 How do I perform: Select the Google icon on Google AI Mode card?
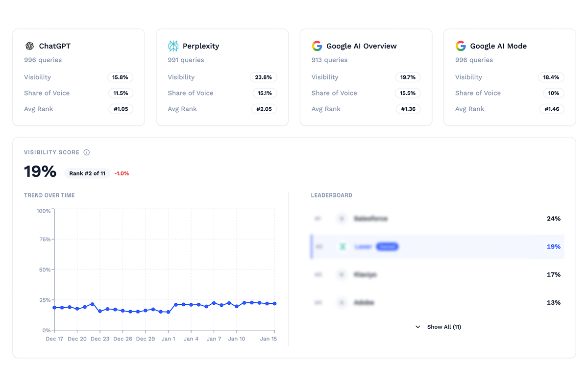461,46
